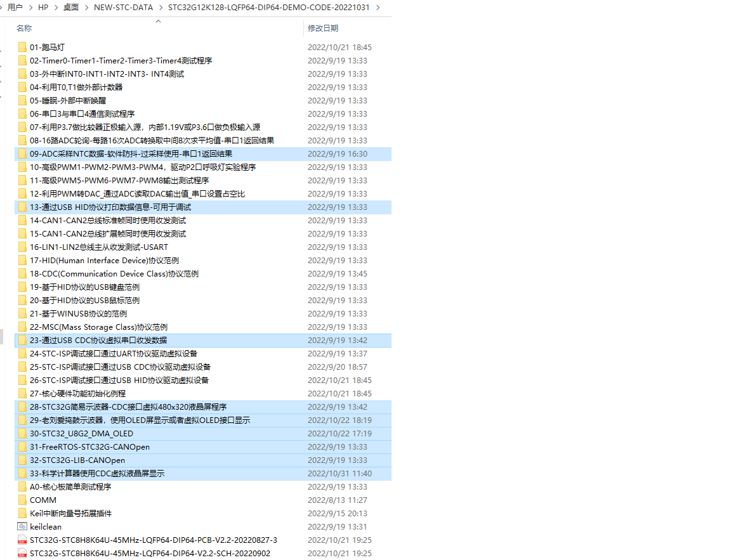Image resolution: width=731 pixels, height=560 pixels.
Task: Click date 2022/9/20 18:57
Action: (337, 367)
